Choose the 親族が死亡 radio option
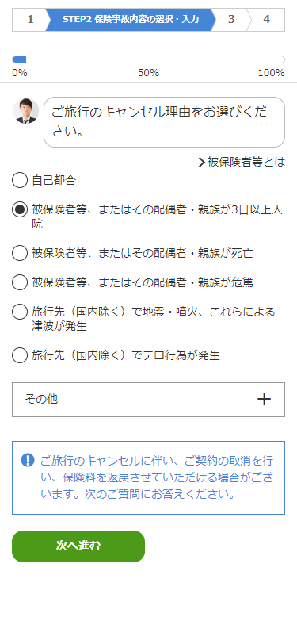 (19, 253)
